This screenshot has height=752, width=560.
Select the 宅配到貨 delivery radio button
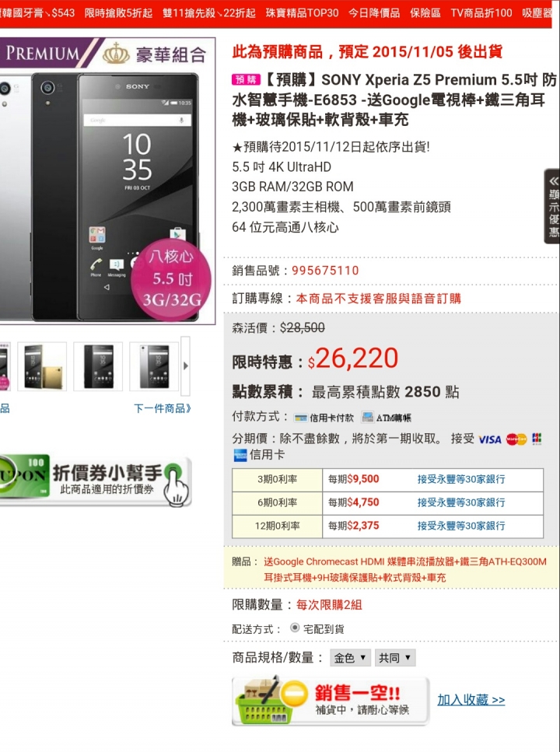(x=295, y=628)
